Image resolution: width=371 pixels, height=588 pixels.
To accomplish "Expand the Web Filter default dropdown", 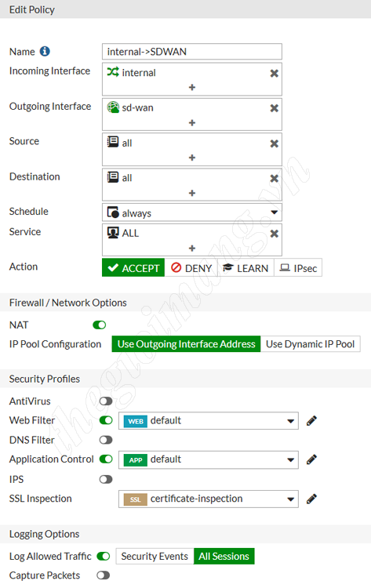I will (x=209, y=421).
